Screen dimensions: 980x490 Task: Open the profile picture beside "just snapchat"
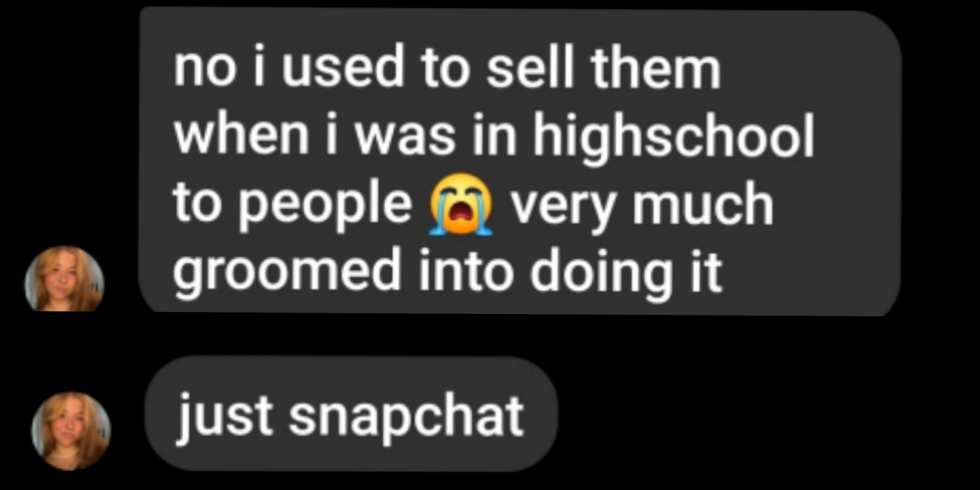pos(71,431)
